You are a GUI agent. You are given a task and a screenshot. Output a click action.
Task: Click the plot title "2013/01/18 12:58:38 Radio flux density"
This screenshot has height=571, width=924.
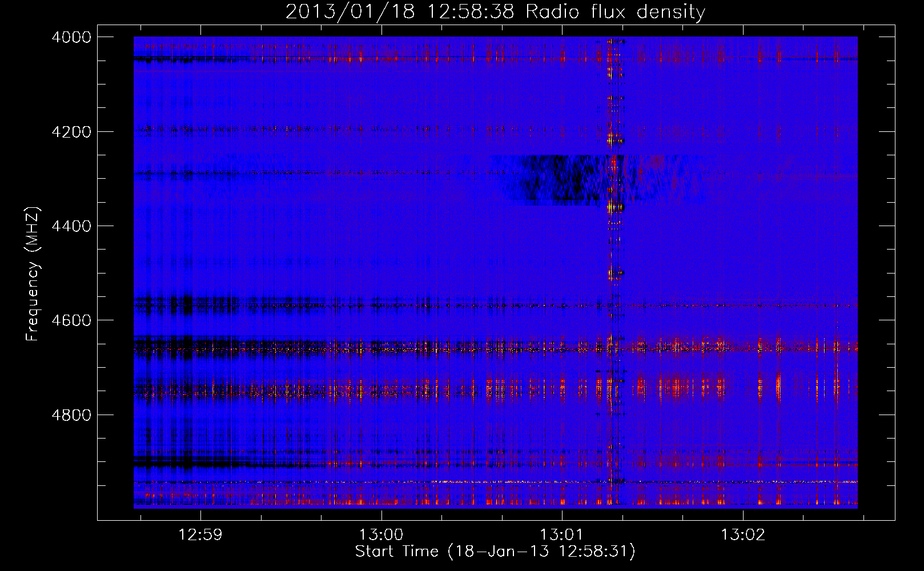[x=495, y=11]
